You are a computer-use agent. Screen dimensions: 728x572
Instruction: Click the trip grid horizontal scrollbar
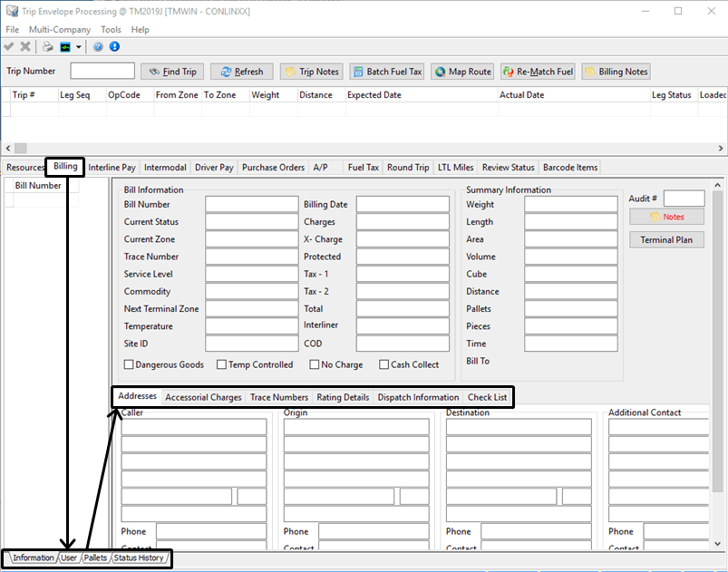pos(363,148)
